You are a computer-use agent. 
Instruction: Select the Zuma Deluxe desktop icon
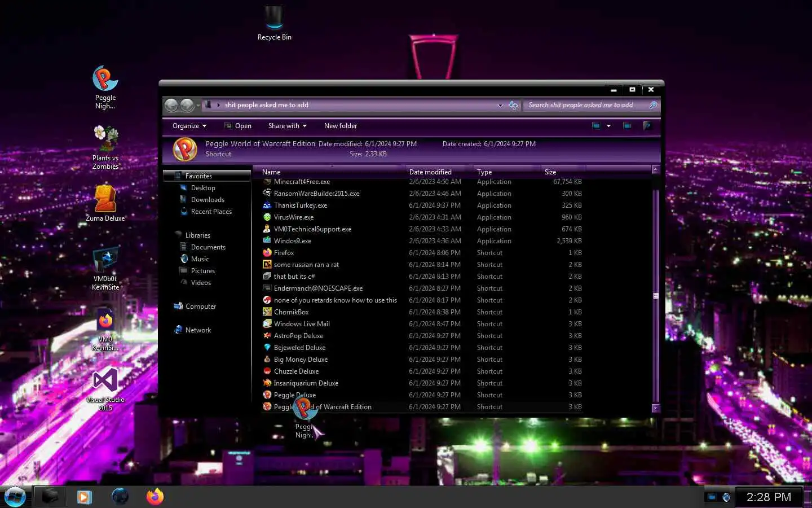(x=105, y=203)
